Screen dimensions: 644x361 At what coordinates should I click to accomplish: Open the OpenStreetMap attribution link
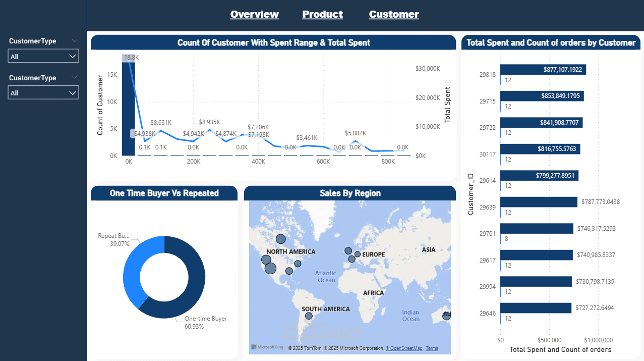(x=404, y=348)
